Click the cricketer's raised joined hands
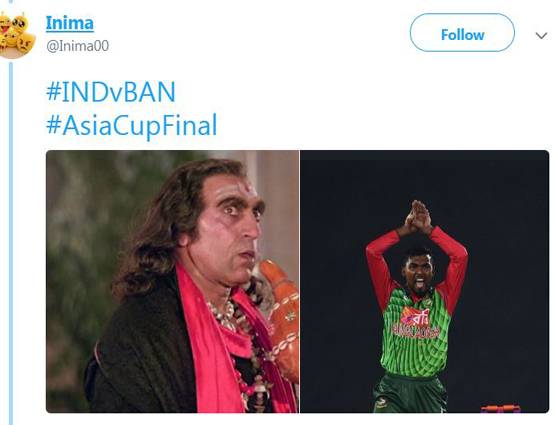The height and width of the screenshot is (425, 555). (x=419, y=217)
